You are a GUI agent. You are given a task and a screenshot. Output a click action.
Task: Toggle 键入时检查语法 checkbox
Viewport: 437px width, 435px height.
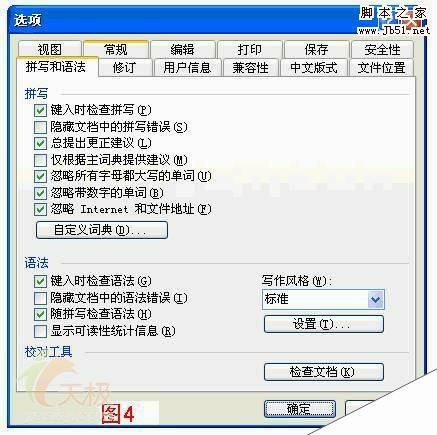coord(40,282)
